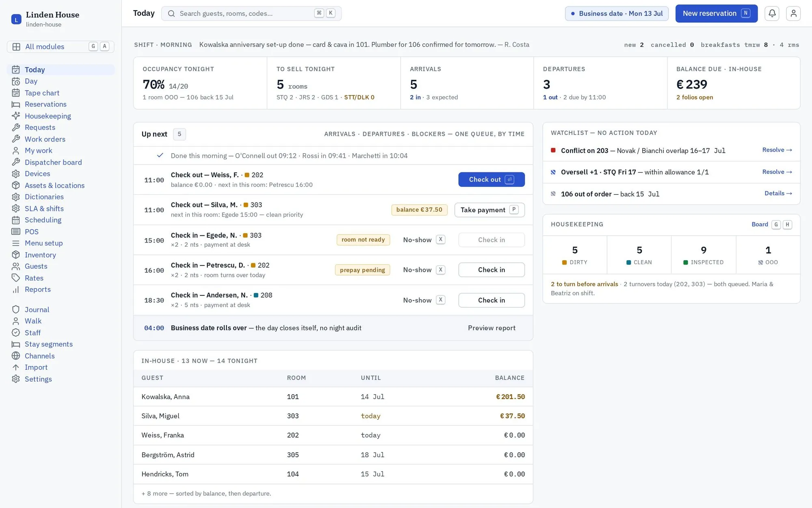Resolve the Conflict on 203

[777, 150]
